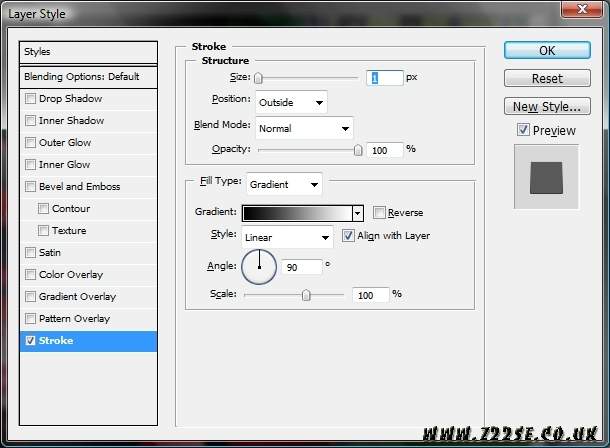610x448 pixels.
Task: Enable Bevel and Emboss checkbox
Action: [30, 186]
